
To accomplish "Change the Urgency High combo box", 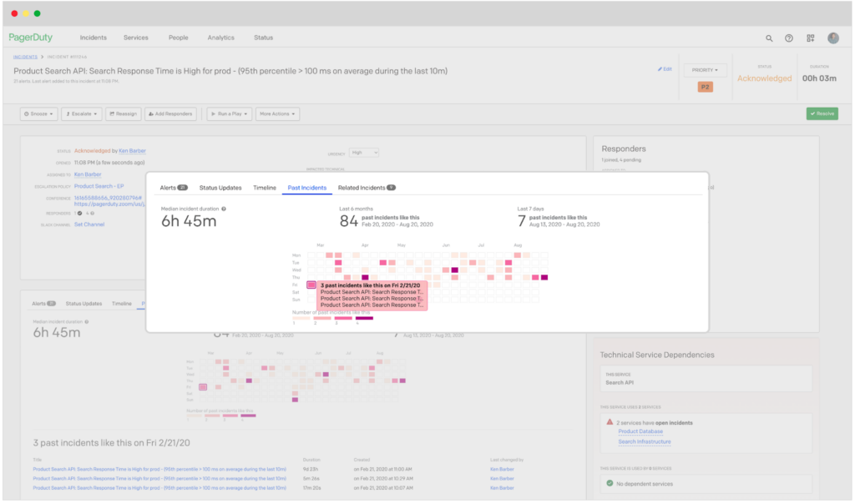I will point(364,153).
